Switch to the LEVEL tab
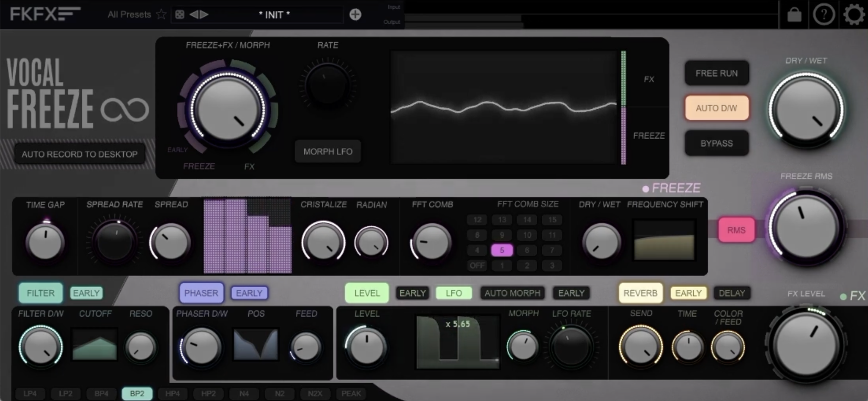868x401 pixels. coord(367,293)
